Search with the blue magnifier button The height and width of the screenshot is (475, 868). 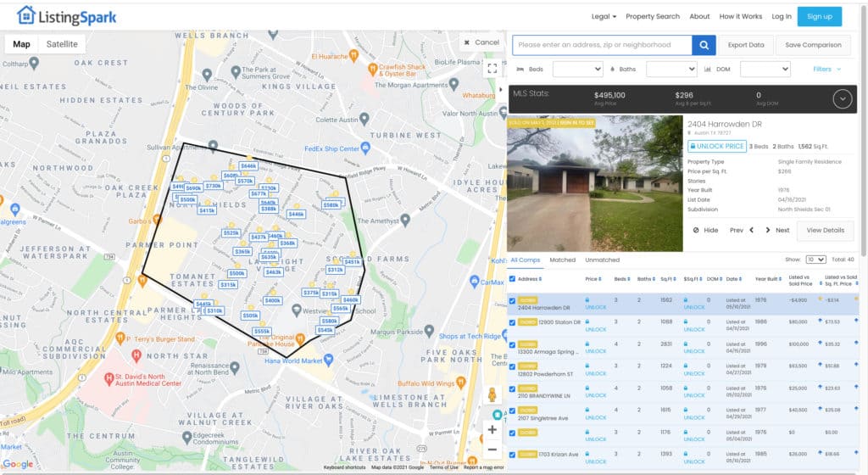[704, 45]
